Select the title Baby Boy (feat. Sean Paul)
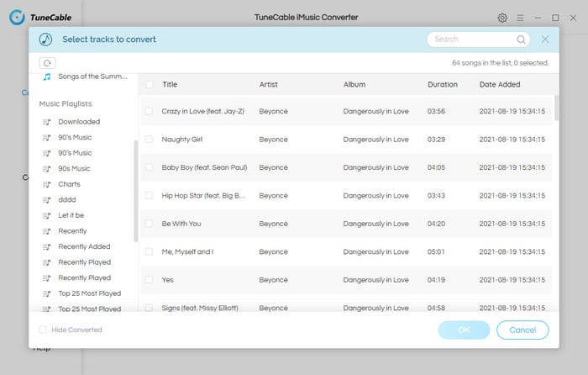 pos(204,167)
